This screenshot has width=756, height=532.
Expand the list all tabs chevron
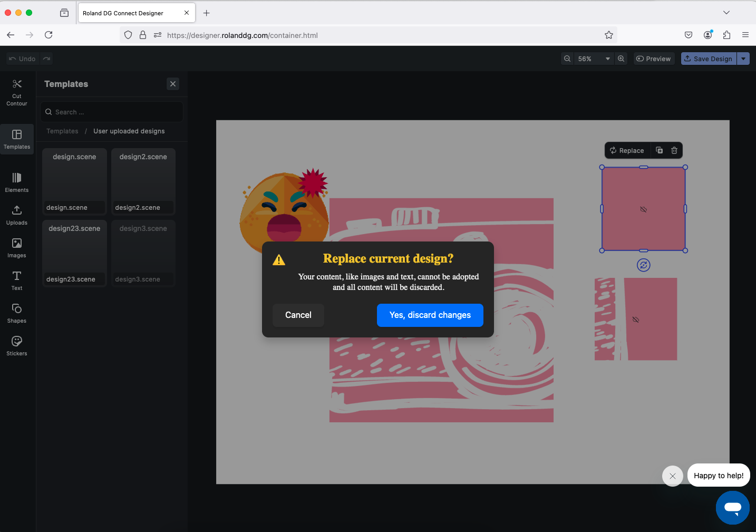point(726,13)
